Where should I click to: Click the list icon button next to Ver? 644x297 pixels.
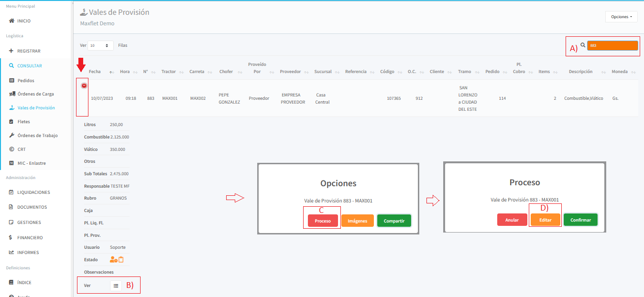point(116,286)
